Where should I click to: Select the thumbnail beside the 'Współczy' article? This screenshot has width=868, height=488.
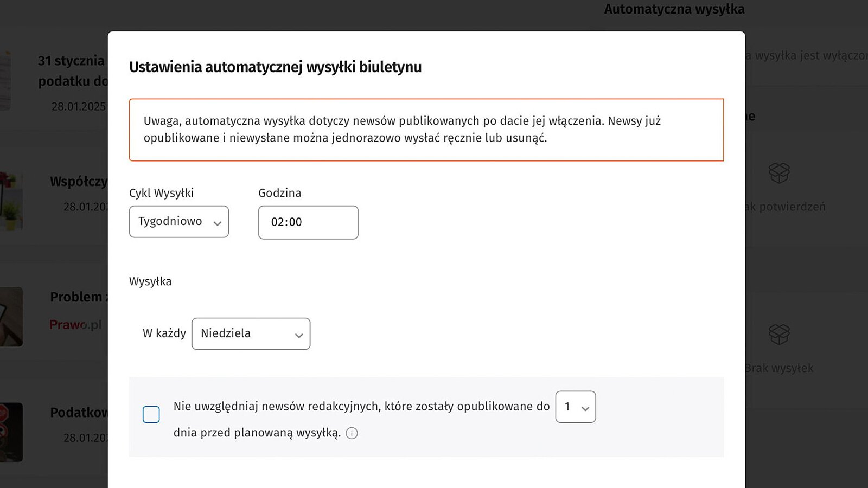(11, 202)
